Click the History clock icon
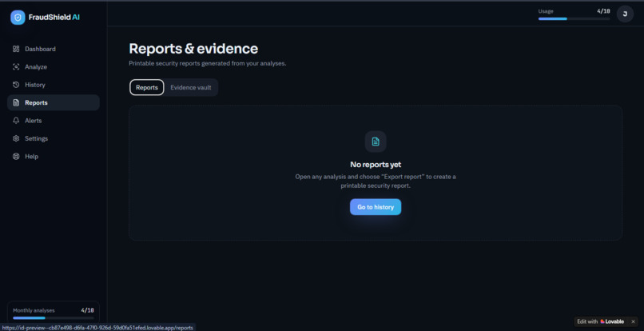 (x=16, y=85)
